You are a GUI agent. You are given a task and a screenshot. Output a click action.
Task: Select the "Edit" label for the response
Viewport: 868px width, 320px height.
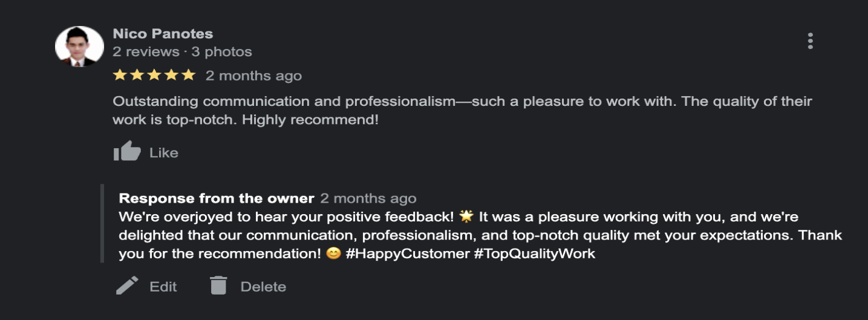click(163, 286)
